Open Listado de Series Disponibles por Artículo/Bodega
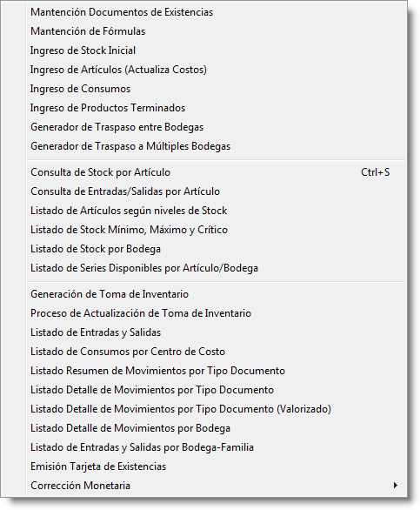Image resolution: width=420 pixels, height=510 pixels. (x=217, y=268)
